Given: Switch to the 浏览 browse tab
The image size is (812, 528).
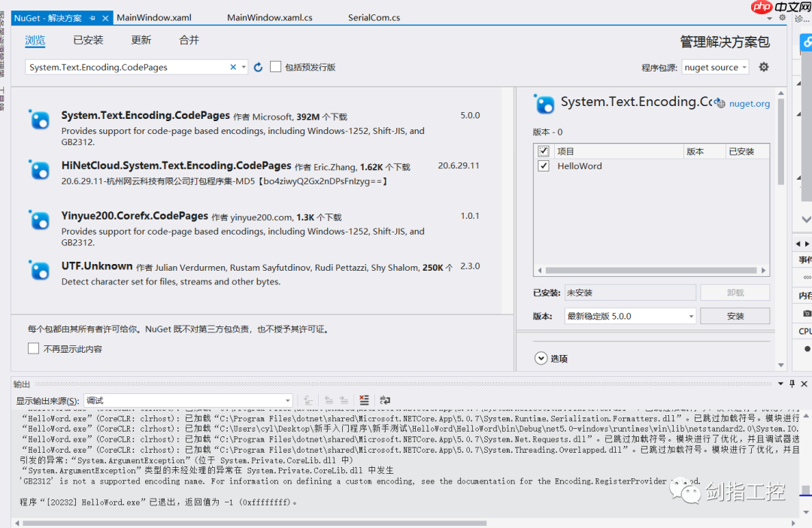Looking at the screenshot, I should point(35,41).
